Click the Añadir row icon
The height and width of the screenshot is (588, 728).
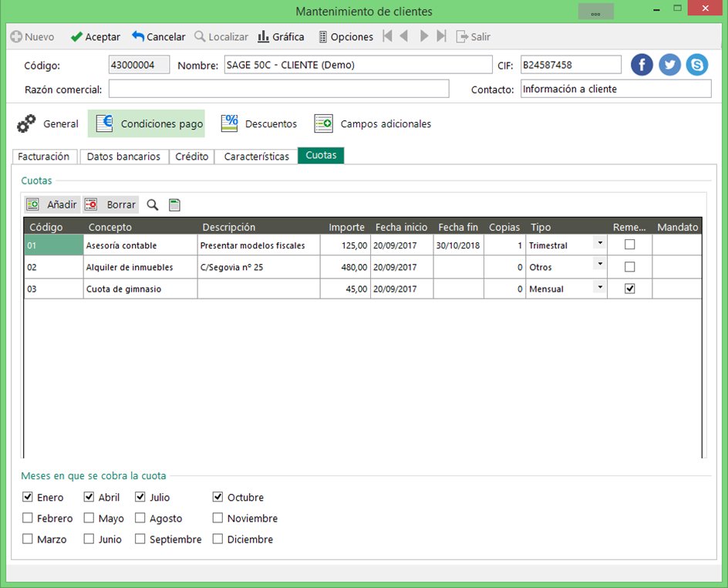pyautogui.click(x=32, y=204)
